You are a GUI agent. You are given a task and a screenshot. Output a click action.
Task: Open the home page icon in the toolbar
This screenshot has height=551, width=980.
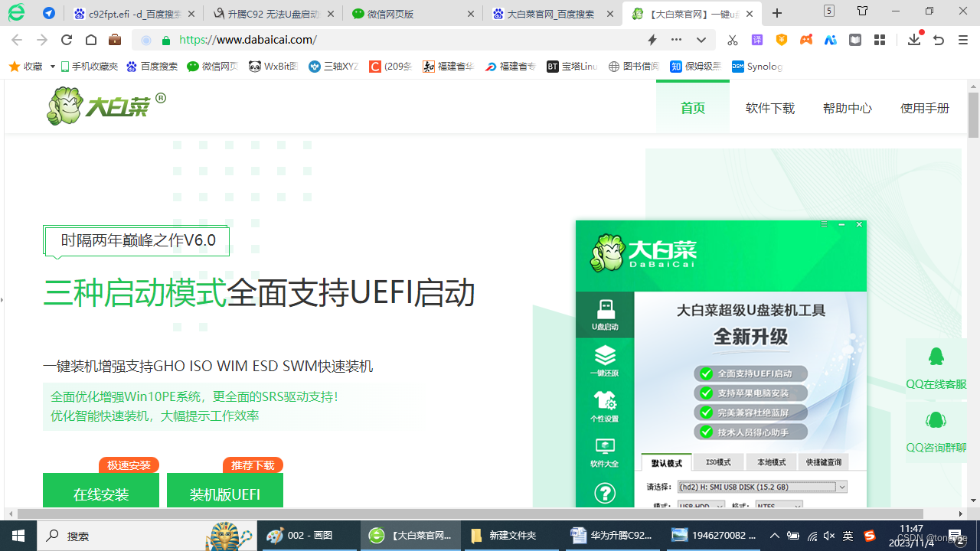tap(90, 40)
